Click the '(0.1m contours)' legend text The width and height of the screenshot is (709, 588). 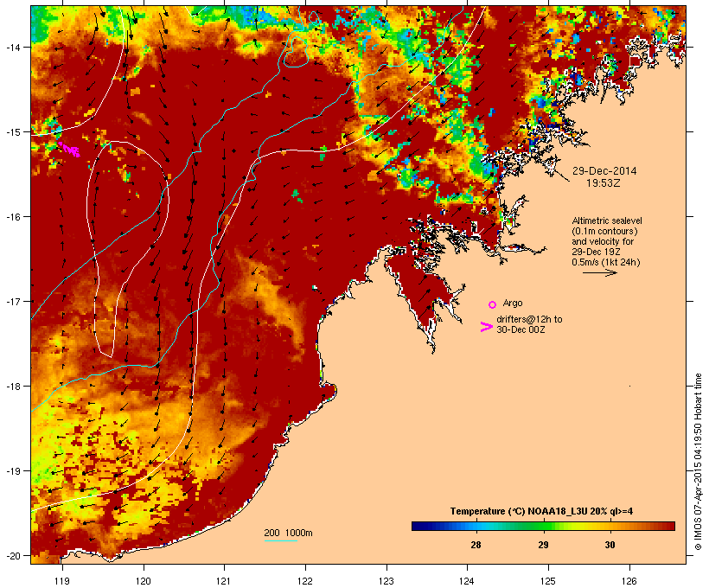(x=604, y=231)
